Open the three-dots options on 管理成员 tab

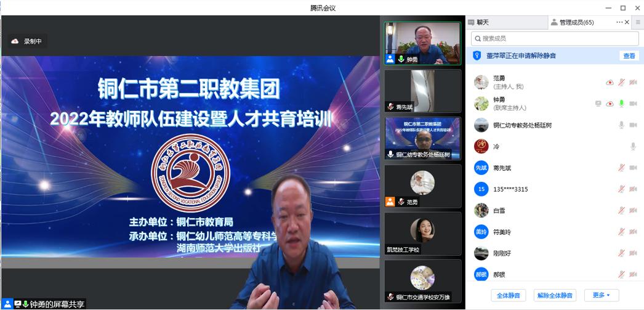point(619,22)
